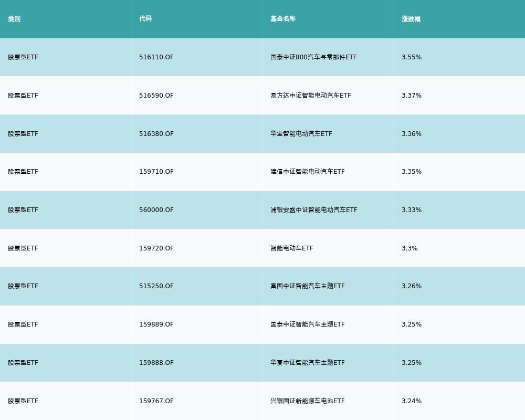Select code 516590.OF
Screen dimensions: 525x420
[156, 96]
